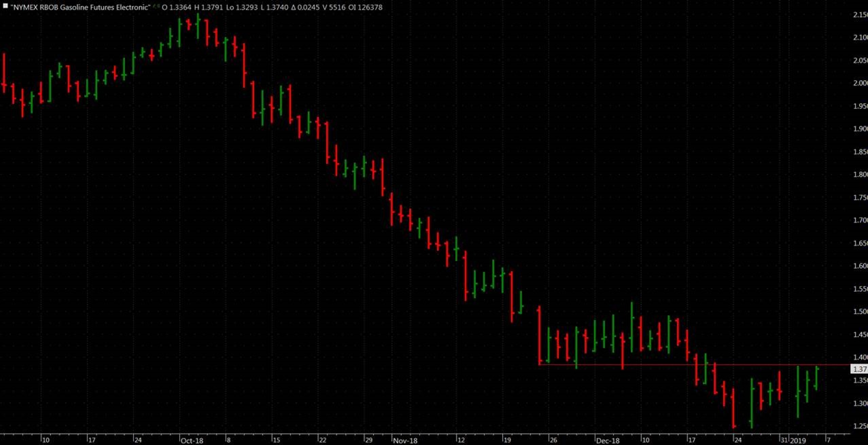Click the change value Δ 0.0245
Screen dimensions: 868x445
tap(305, 7)
